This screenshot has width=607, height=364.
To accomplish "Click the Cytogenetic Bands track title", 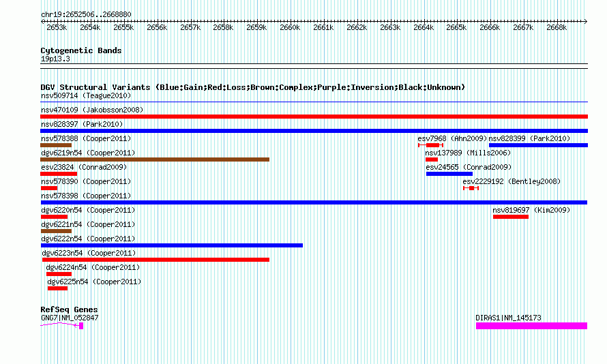I will click(x=81, y=50).
